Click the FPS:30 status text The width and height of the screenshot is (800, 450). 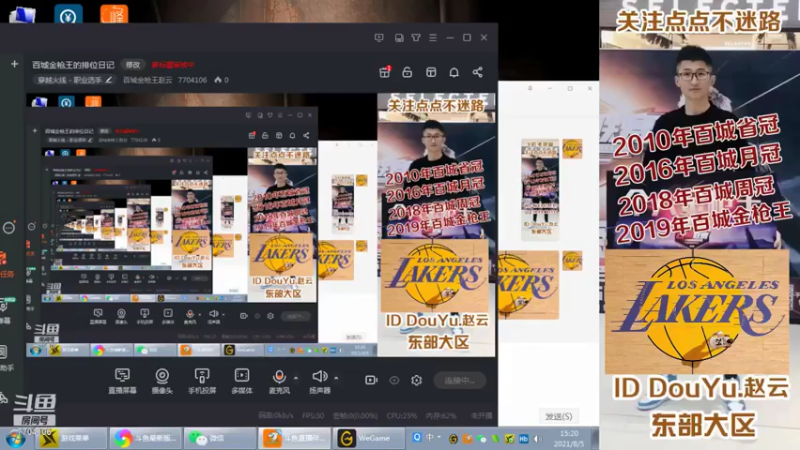pos(313,416)
